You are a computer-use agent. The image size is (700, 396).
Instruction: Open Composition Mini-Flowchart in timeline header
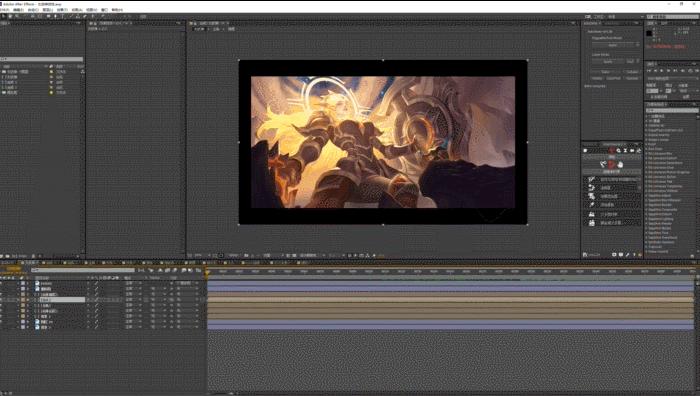tap(142, 270)
